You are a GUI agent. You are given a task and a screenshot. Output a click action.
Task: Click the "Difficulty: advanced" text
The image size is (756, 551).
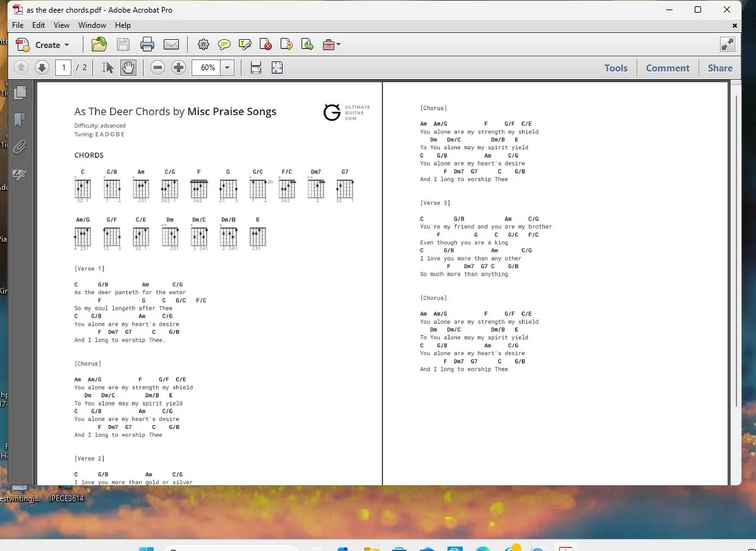[100, 125]
